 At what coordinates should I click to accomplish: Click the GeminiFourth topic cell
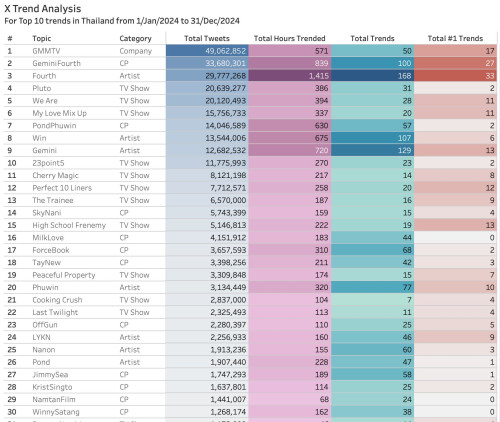[x=56, y=63]
